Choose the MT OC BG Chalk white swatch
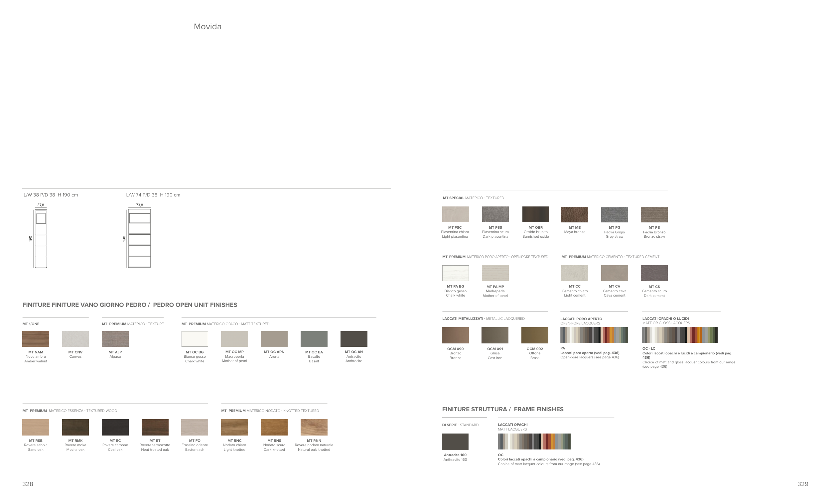 tap(195, 339)
